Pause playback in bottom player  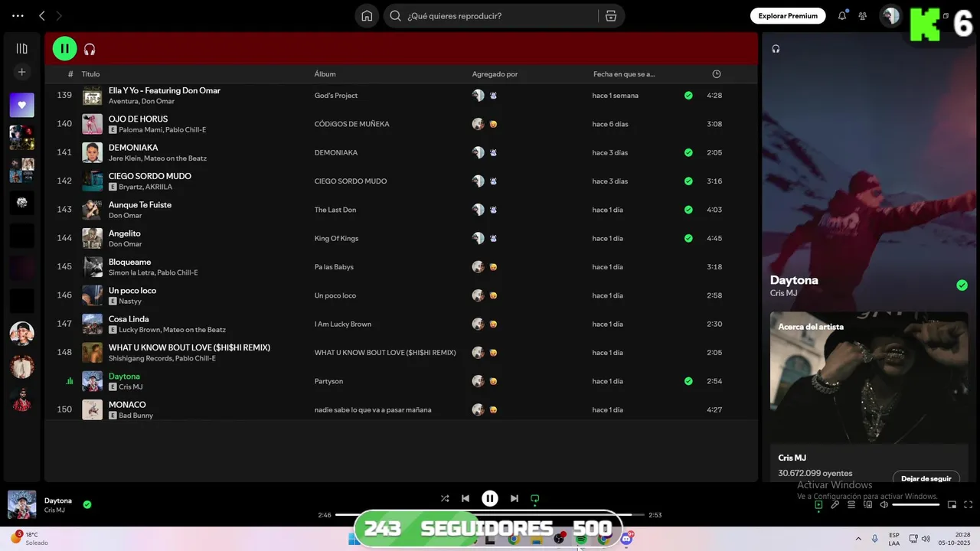pos(490,498)
